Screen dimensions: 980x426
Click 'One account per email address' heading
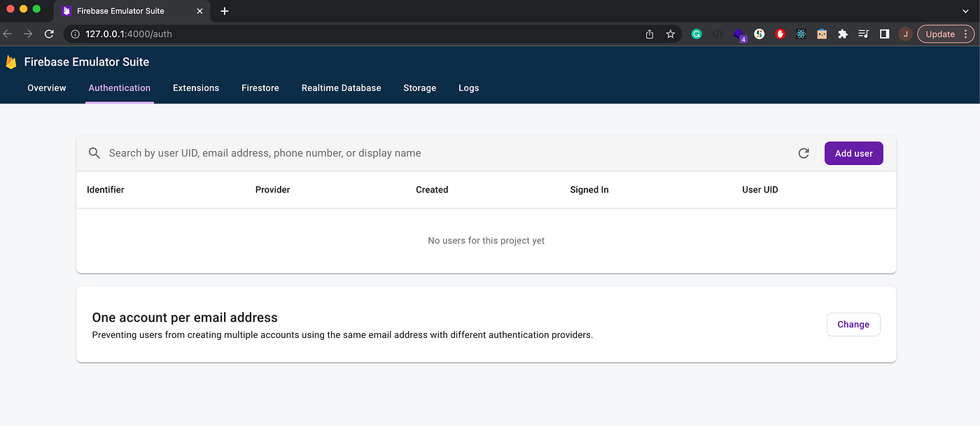pos(185,318)
